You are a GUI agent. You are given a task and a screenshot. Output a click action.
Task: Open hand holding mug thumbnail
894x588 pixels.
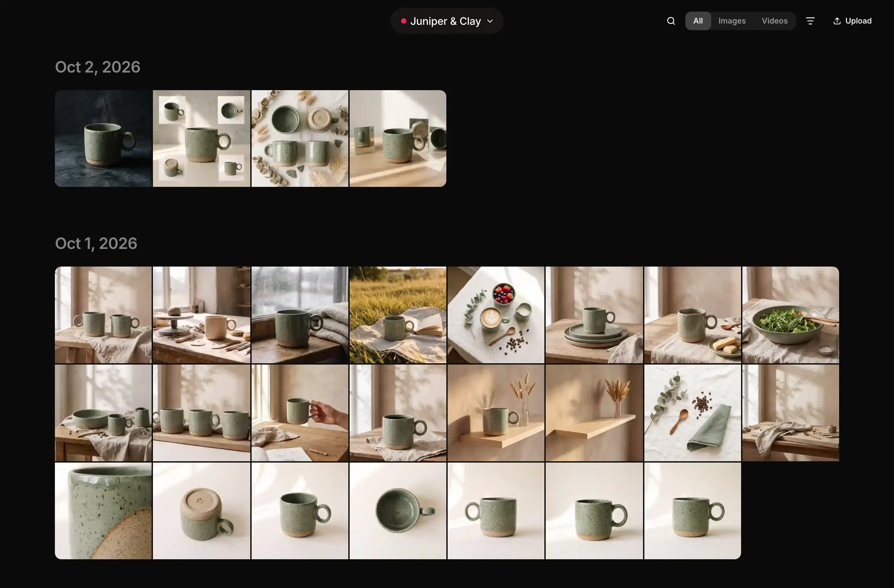click(x=300, y=413)
